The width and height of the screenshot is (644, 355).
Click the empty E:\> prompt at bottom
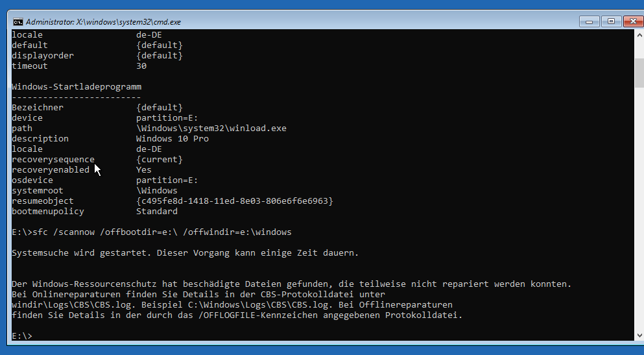pos(22,336)
